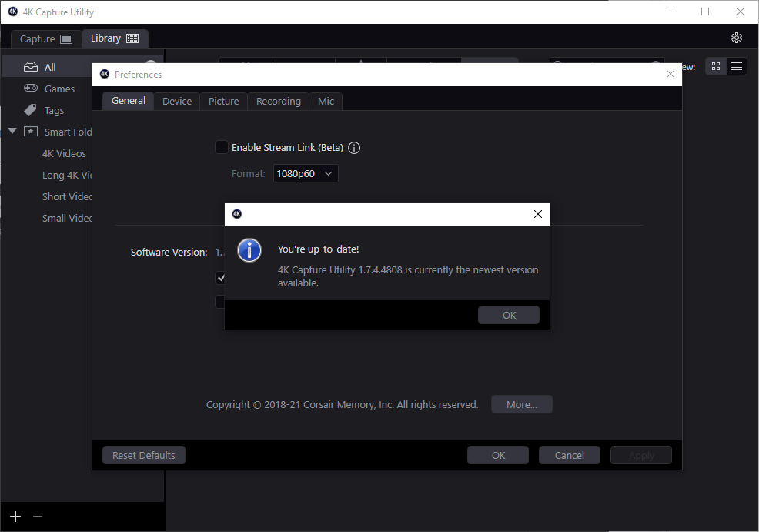Click the Stream Link info icon

point(354,148)
